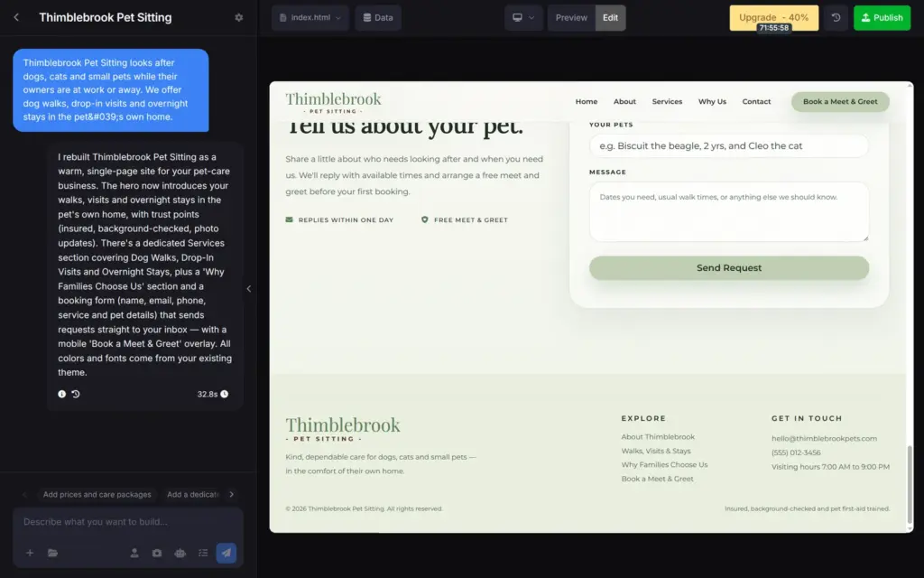Click the preview page vertical scrollbar thumb

[910, 485]
